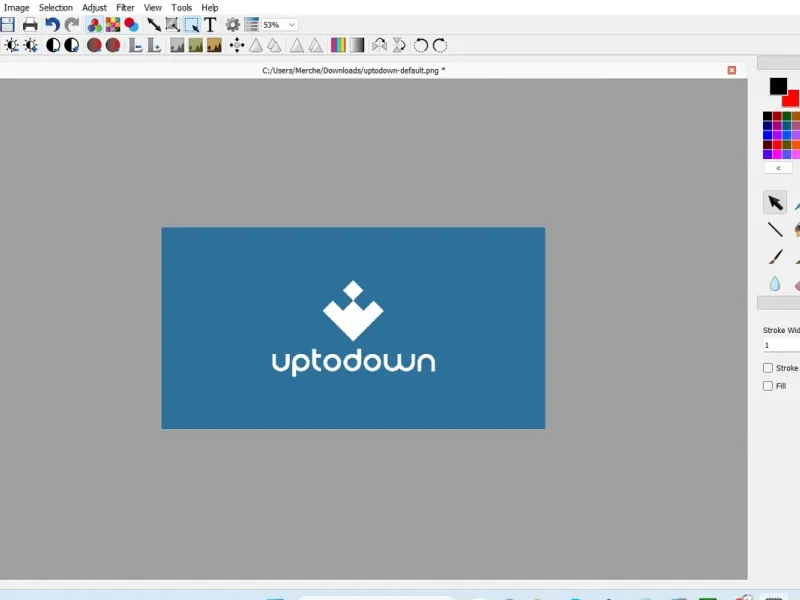This screenshot has width=800, height=600.
Task: Click the Stroke Width input field
Action: click(x=781, y=345)
